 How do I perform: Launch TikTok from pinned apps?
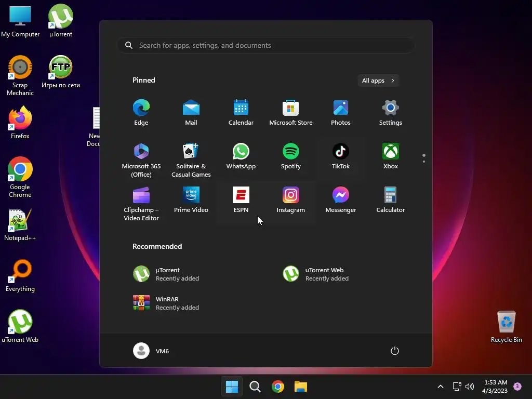pos(341,156)
